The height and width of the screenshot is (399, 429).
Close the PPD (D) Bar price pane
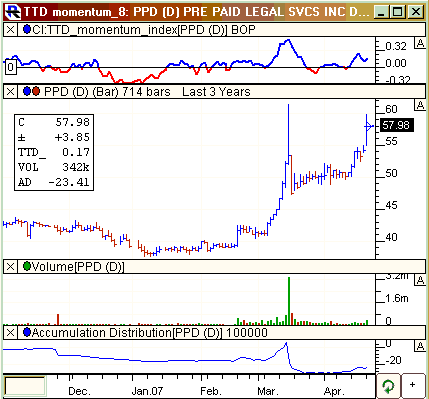click(10, 92)
